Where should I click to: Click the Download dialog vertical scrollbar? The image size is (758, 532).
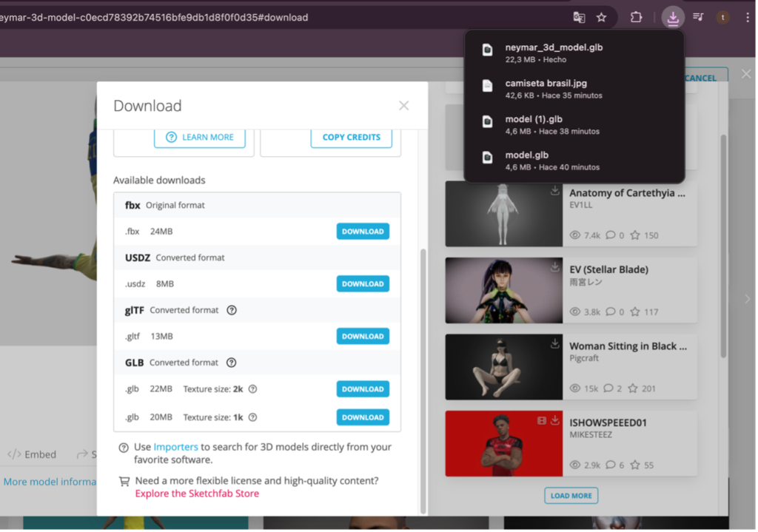pyautogui.click(x=424, y=382)
